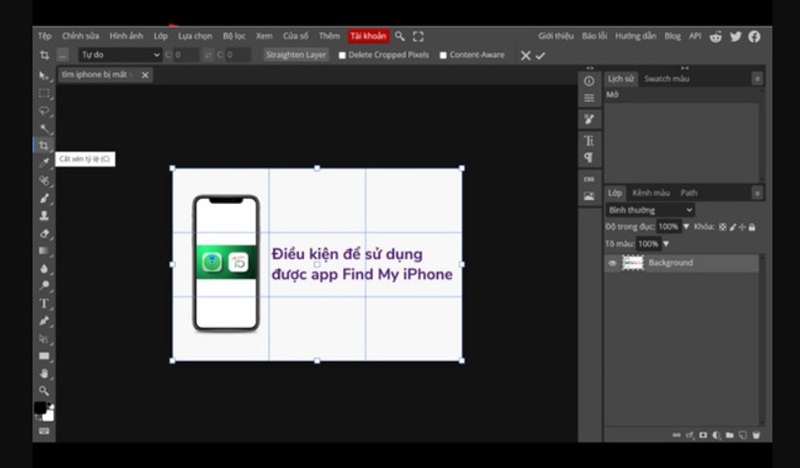Open the CSS panel icon
800x468 pixels.
coord(589,179)
